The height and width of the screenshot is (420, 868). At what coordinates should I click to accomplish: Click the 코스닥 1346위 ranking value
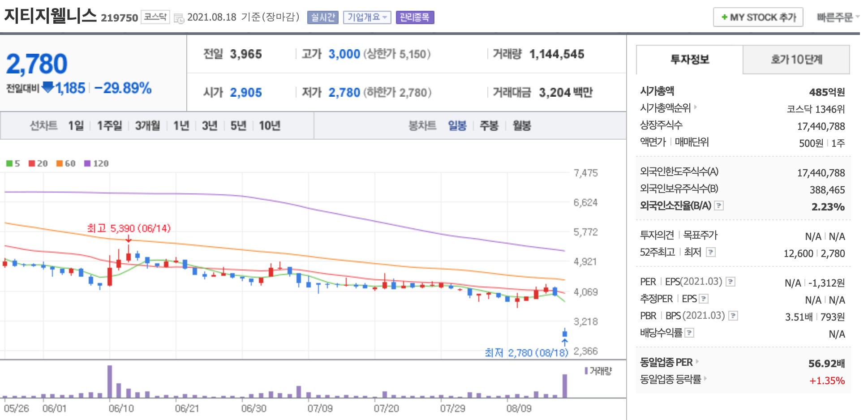[816, 109]
